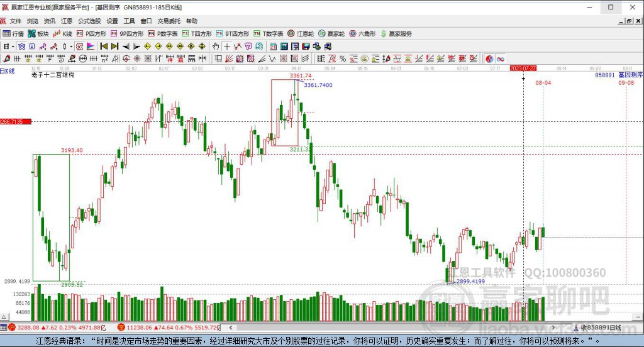Open the calendar icon showing 21

273,47
